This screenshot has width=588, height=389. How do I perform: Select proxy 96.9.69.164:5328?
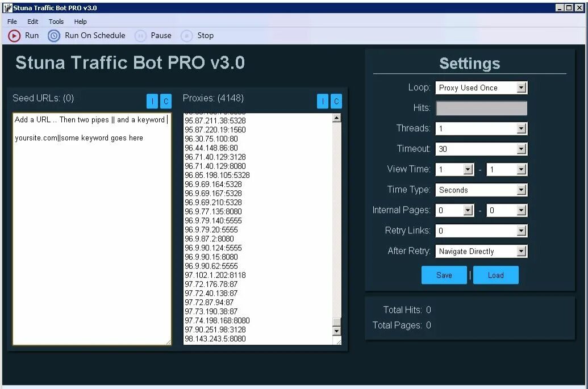pyautogui.click(x=213, y=185)
